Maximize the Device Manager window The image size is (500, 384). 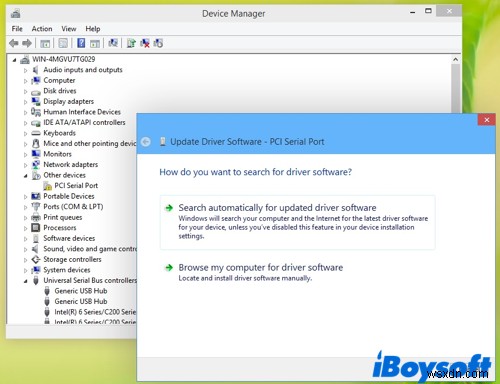pyautogui.click(x=428, y=11)
